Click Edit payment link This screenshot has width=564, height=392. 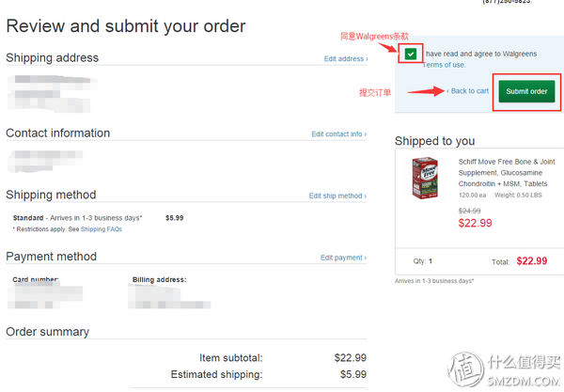342,258
